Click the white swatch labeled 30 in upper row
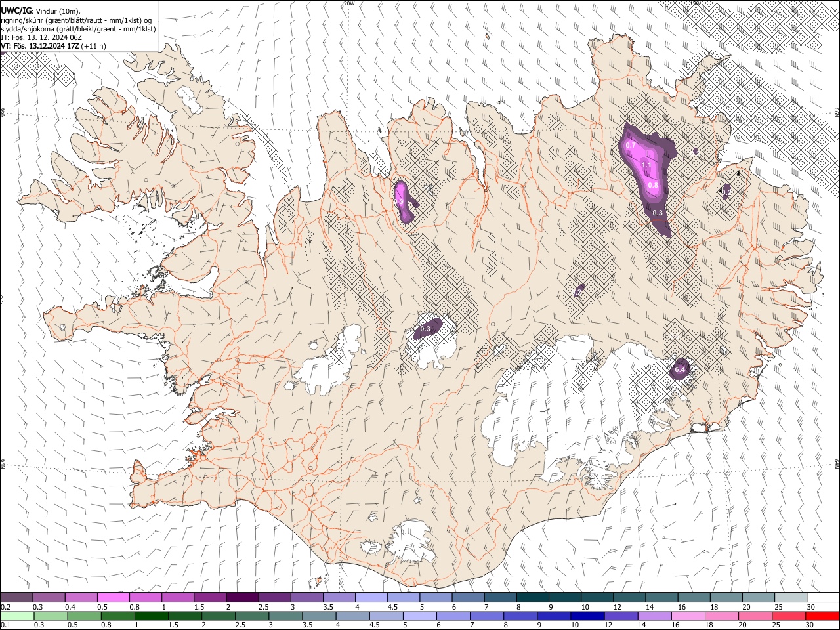 (x=822, y=597)
